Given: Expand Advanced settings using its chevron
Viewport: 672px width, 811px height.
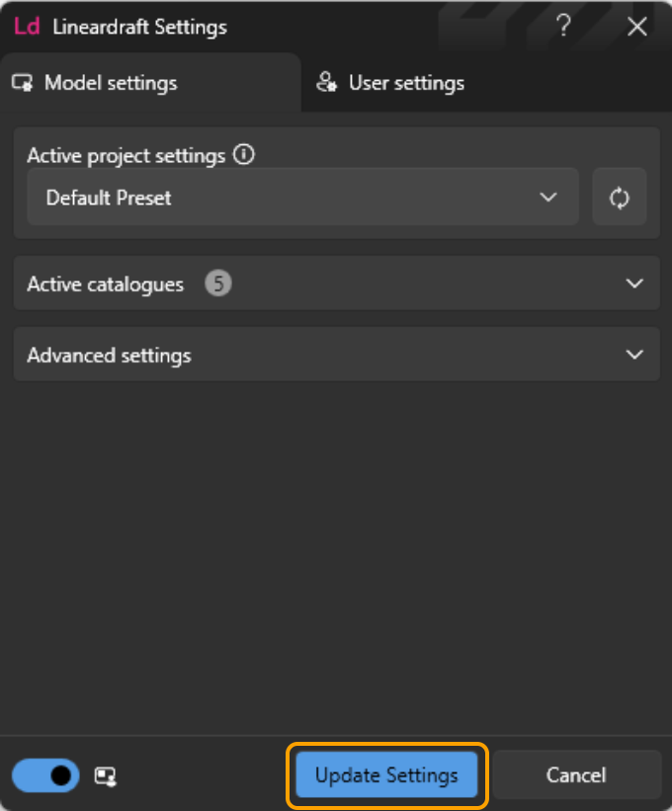Looking at the screenshot, I should pos(634,355).
